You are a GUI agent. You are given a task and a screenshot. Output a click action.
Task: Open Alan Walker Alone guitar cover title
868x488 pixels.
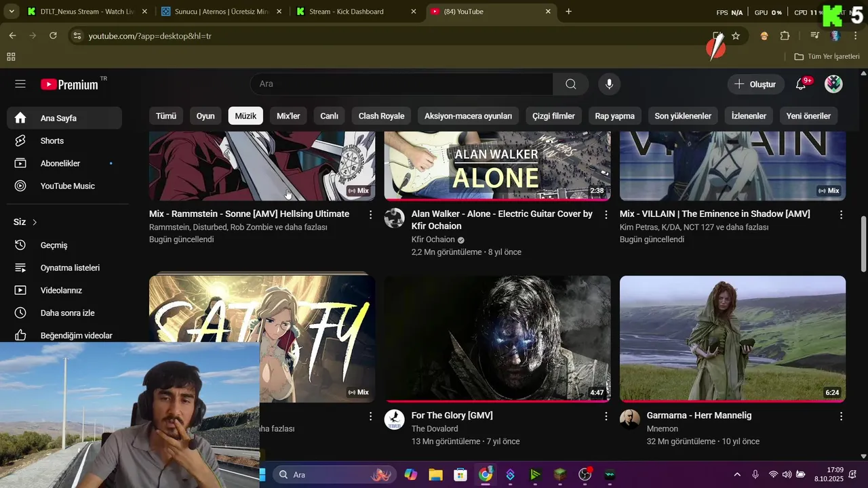[502, 220]
